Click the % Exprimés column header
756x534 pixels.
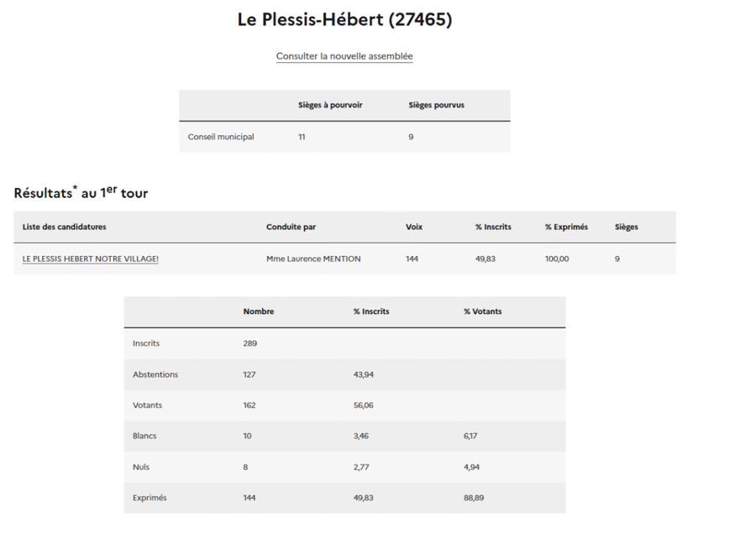coord(566,227)
